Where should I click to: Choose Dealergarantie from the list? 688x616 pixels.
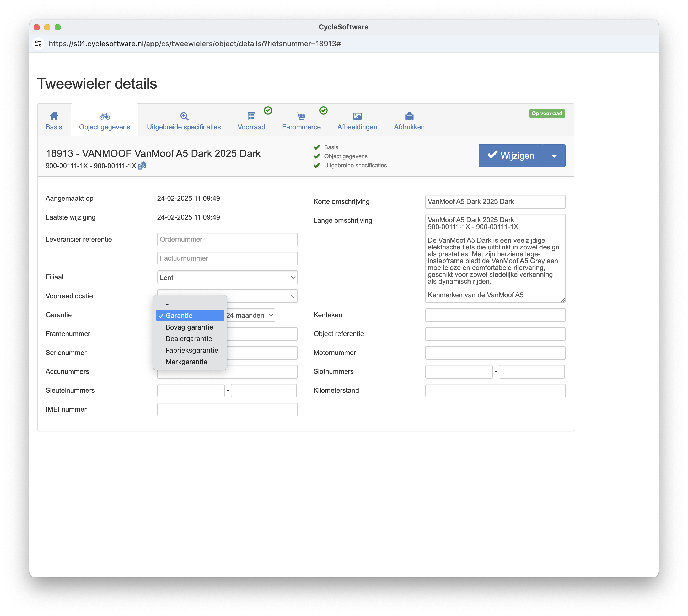tap(190, 338)
